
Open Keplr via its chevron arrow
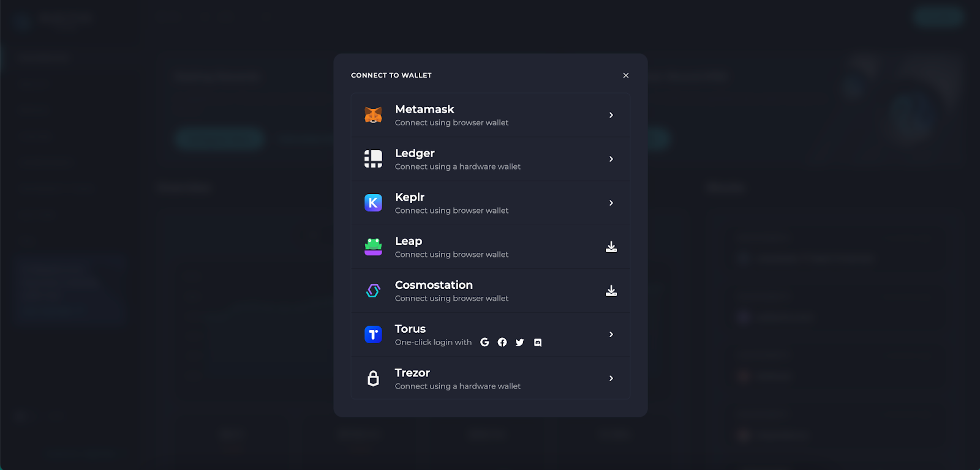pos(611,203)
